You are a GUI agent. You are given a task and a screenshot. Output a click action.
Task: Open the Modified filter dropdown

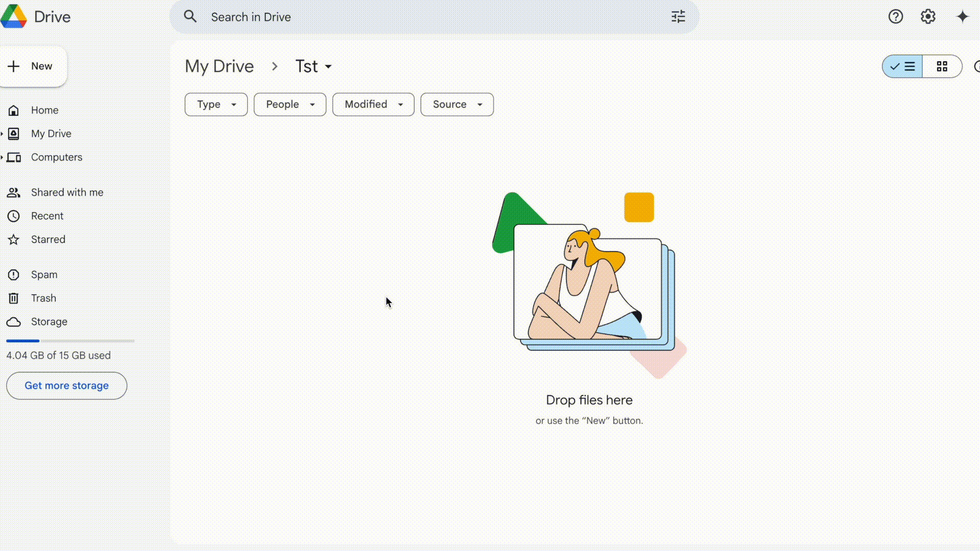pyautogui.click(x=373, y=105)
